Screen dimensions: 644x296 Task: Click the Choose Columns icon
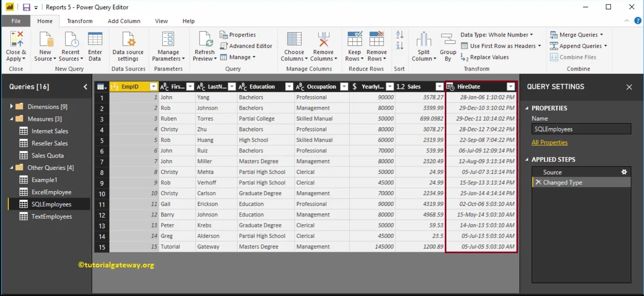(294, 39)
